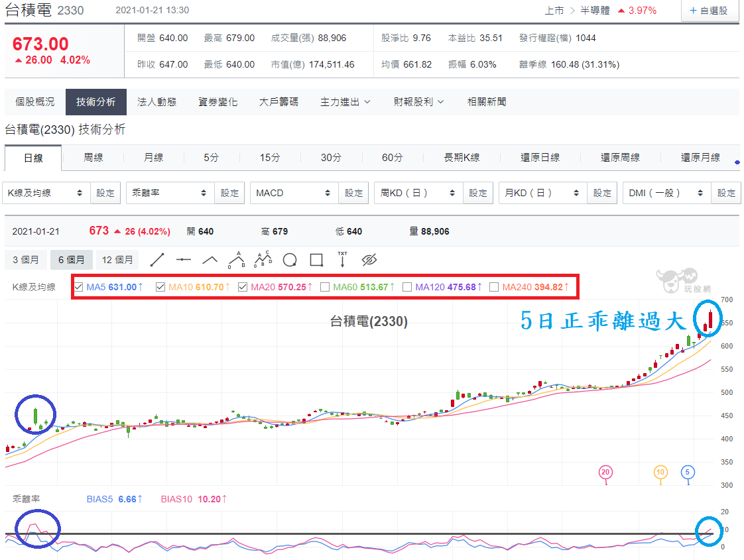
Task: Switch to the 長期K線 tab
Action: (462, 158)
